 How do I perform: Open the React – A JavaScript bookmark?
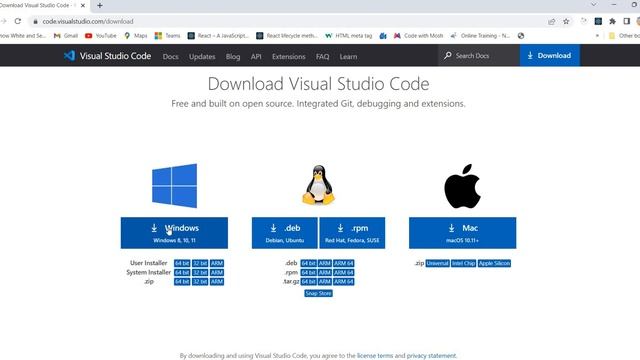[x=218, y=36]
